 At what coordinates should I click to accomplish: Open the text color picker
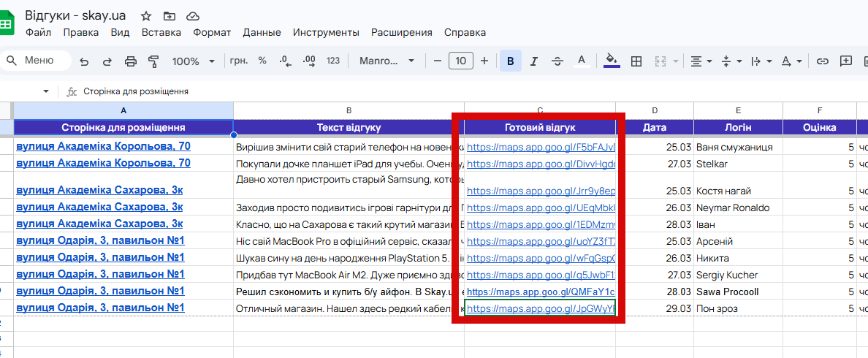(x=582, y=61)
